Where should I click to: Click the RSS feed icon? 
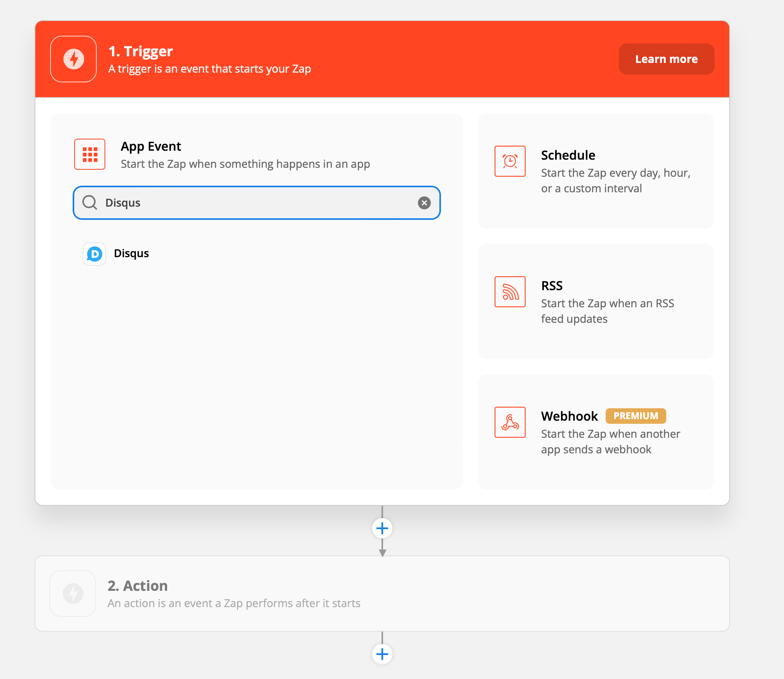(x=510, y=292)
